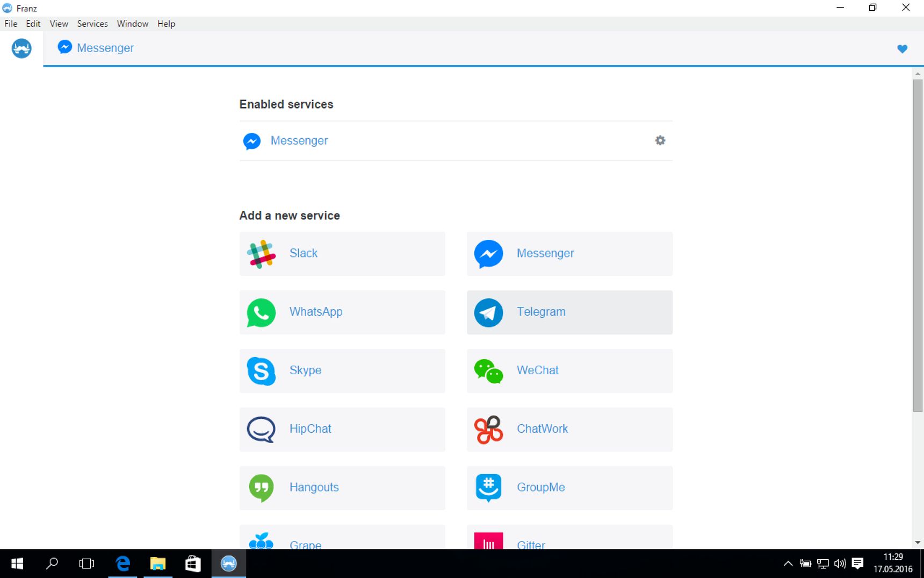Open the Edit menu
This screenshot has width=924, height=578.
coord(33,24)
